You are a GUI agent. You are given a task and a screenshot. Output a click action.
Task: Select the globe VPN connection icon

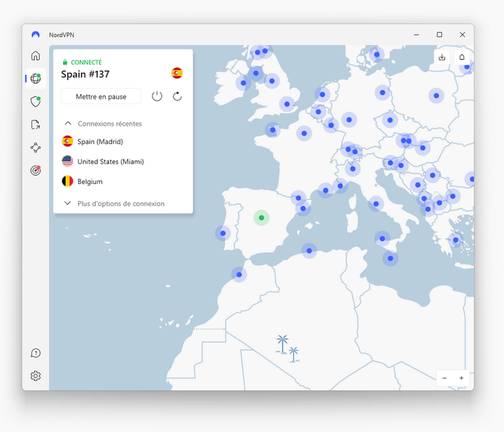pos(36,79)
